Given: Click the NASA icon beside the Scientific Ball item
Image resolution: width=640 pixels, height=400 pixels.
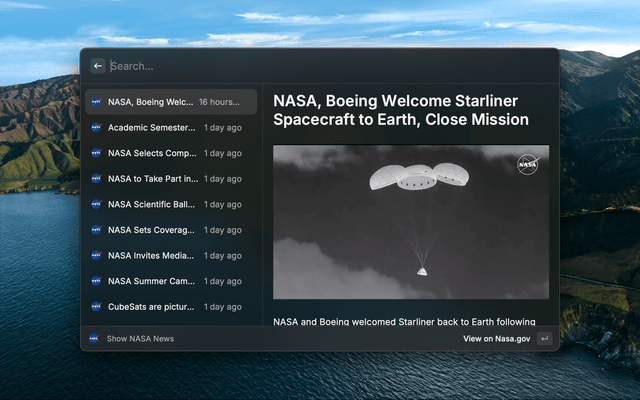Looking at the screenshot, I should tap(96, 204).
